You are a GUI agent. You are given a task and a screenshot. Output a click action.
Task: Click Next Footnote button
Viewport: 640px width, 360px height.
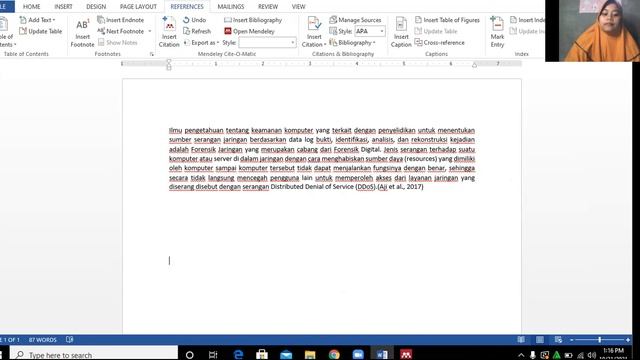[121, 31]
